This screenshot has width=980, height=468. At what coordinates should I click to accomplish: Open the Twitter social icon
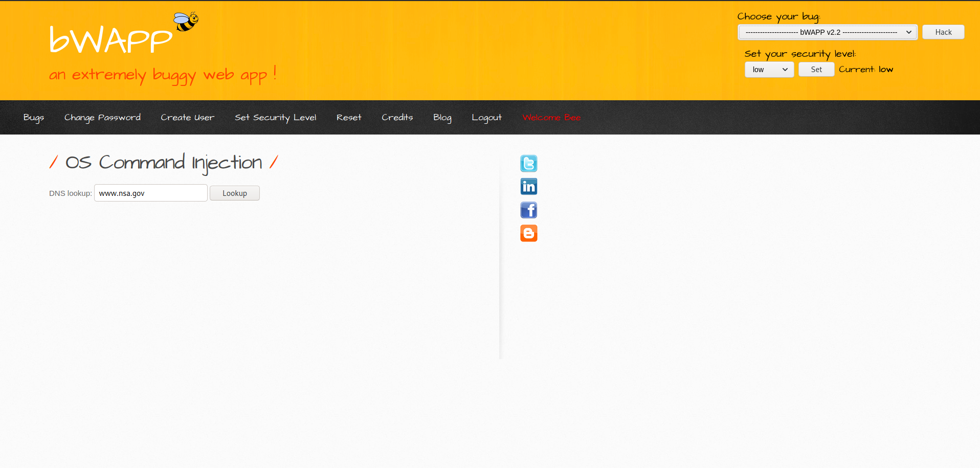click(528, 164)
